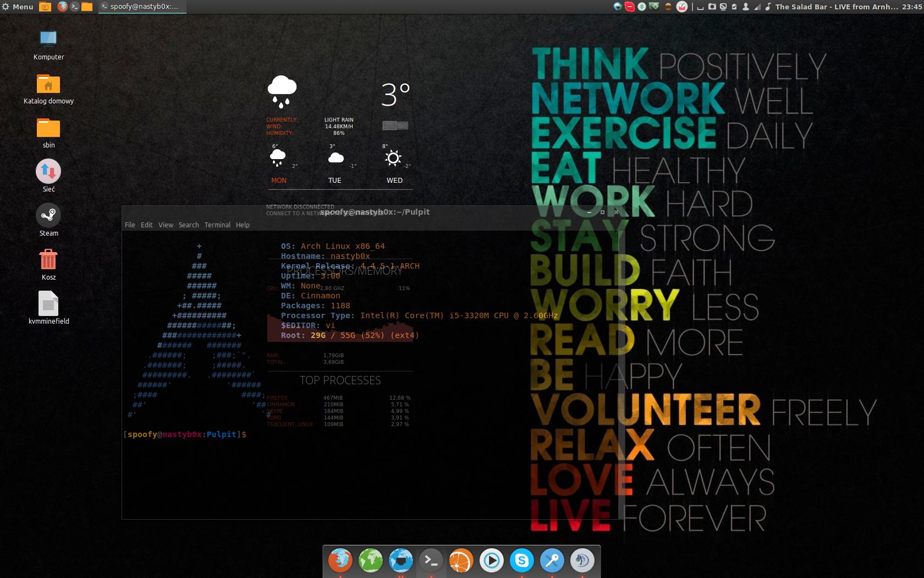Click the 3° temperature reading

(x=395, y=95)
